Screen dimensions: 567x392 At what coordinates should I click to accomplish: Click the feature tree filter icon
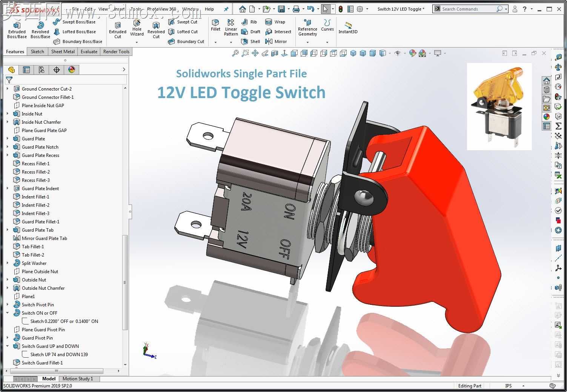coord(9,80)
